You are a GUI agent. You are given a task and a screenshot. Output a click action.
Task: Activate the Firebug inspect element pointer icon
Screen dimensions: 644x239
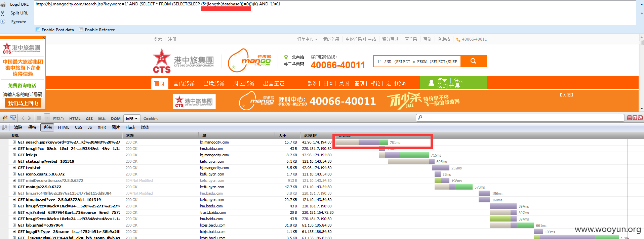(13, 118)
